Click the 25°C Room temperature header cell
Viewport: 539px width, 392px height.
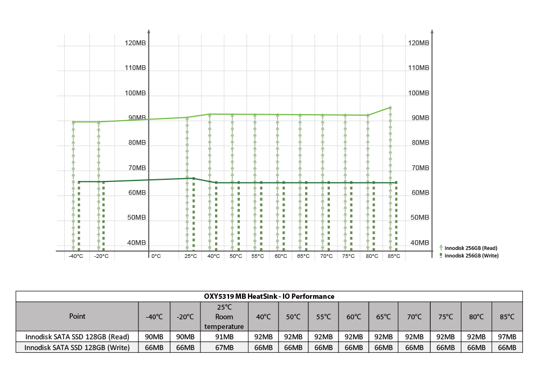click(x=224, y=317)
